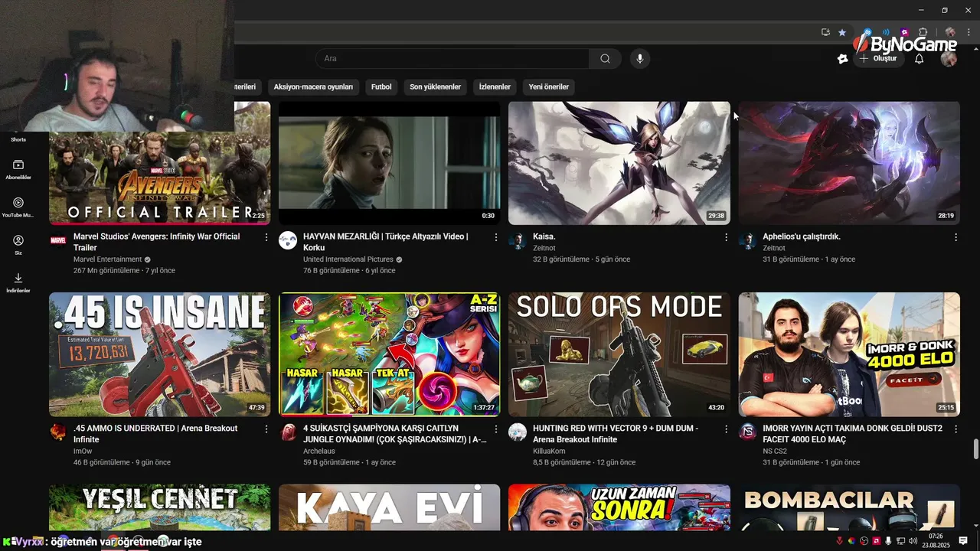Open options menu for Aphelios'u çalıştırdık video
Image resolution: width=980 pixels, height=551 pixels.
[x=955, y=237]
